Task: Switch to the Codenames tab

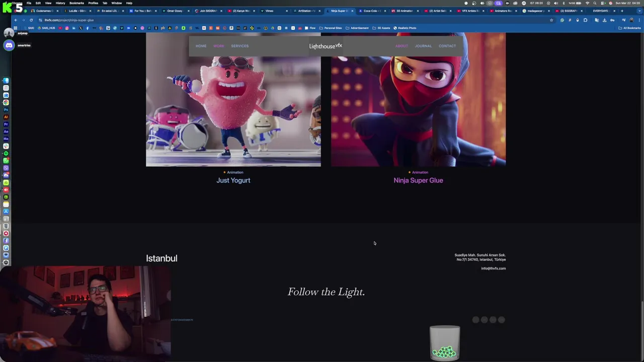Action: pyautogui.click(x=44, y=11)
